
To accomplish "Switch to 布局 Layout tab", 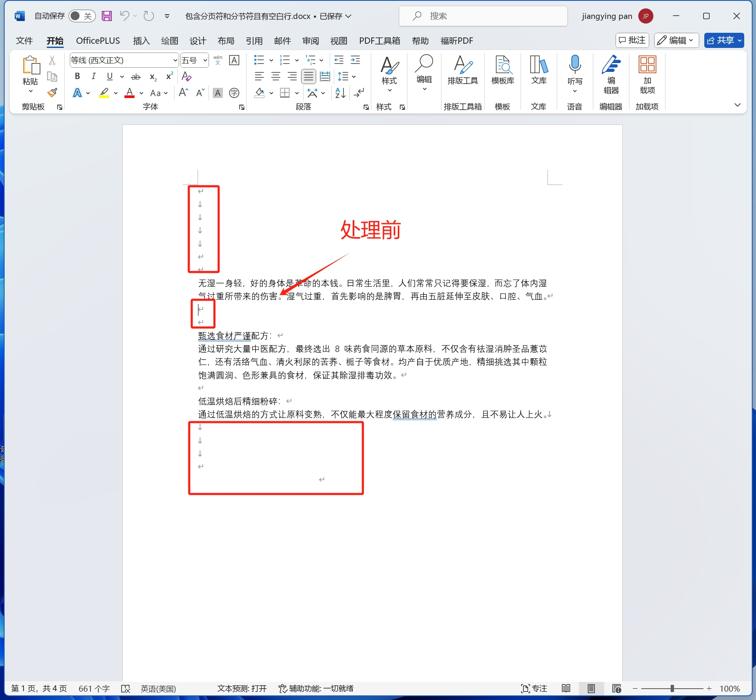I will tap(226, 41).
